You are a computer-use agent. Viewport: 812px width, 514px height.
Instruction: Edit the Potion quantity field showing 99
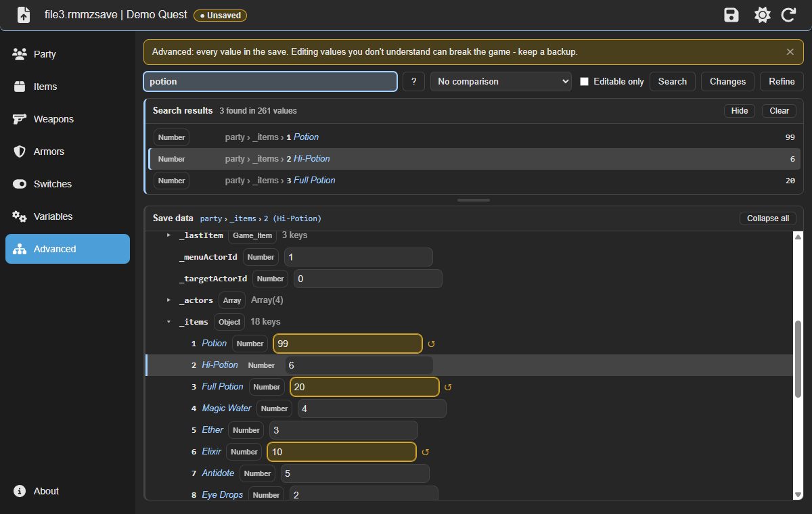(x=348, y=344)
